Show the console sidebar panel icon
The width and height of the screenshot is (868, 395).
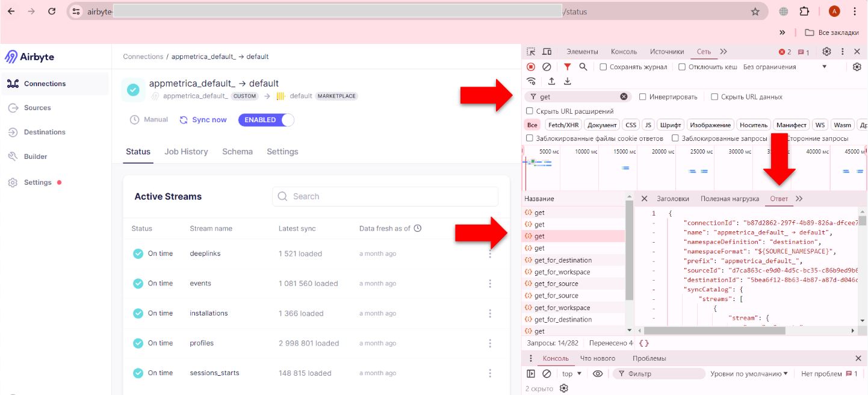coord(531,374)
